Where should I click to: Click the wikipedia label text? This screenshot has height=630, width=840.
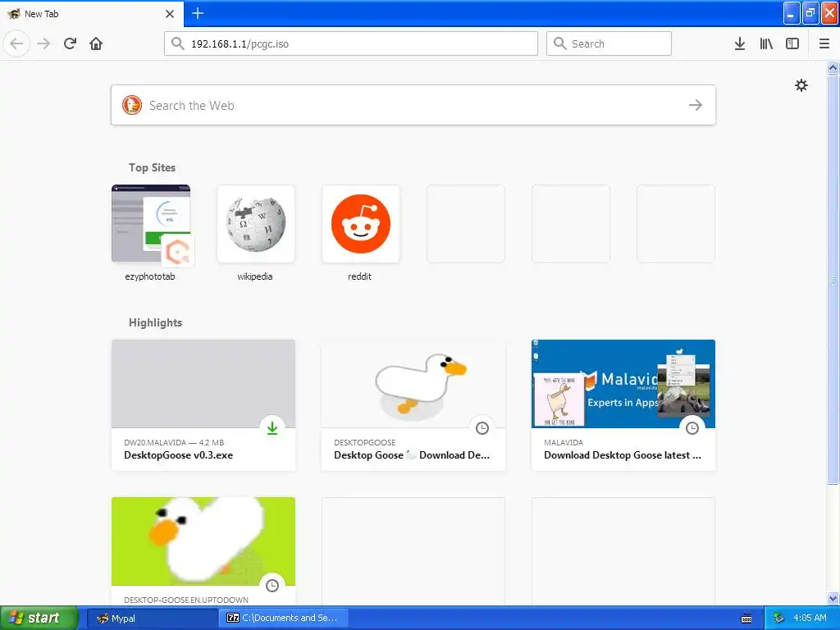(255, 276)
